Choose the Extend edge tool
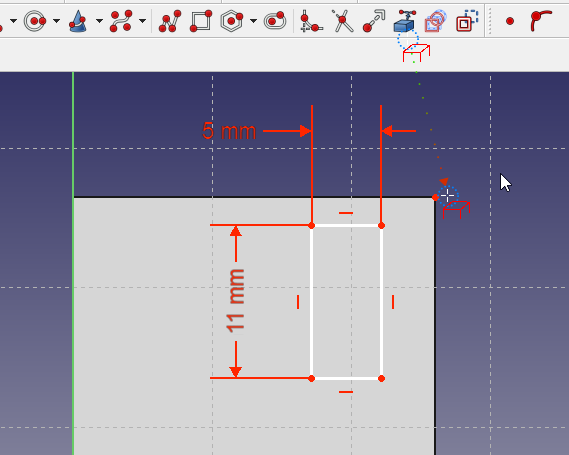The width and height of the screenshot is (569, 455). coord(374,21)
